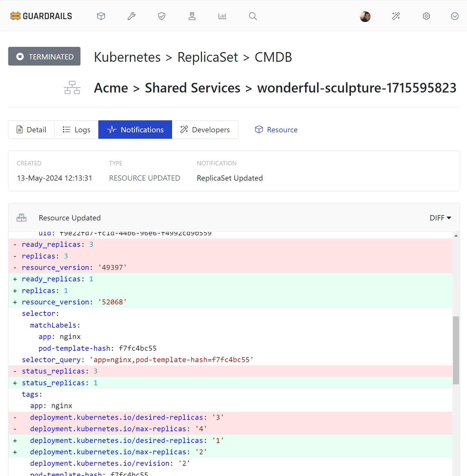The image size is (467, 476).
Task: Go to CMDB in the breadcrumb
Action: pyautogui.click(x=273, y=57)
